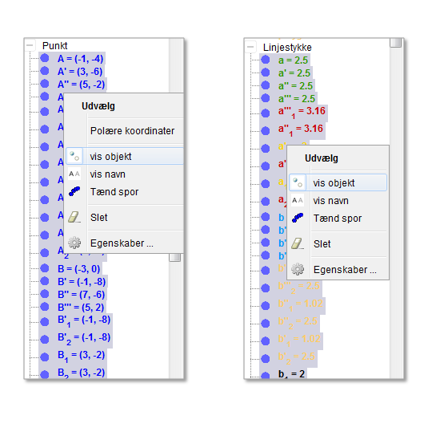The image size is (425, 425).
Task: Toggle visibility dot for segment a = 2.5
Action: pyautogui.click(x=265, y=60)
